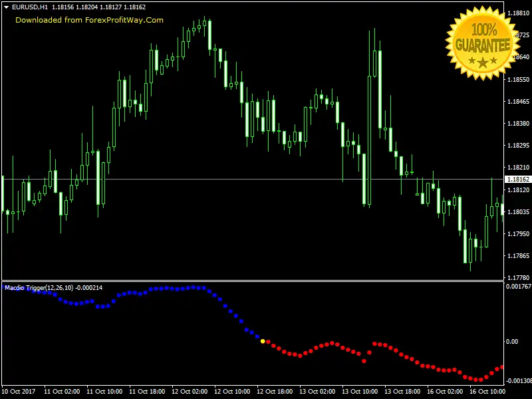Click the 1.18295 price axis label

pos(518,146)
